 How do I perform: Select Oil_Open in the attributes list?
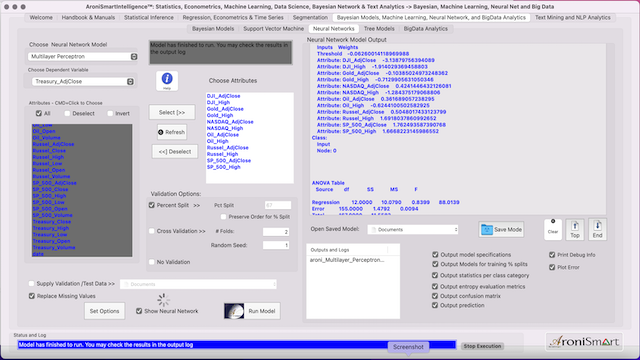[44, 131]
